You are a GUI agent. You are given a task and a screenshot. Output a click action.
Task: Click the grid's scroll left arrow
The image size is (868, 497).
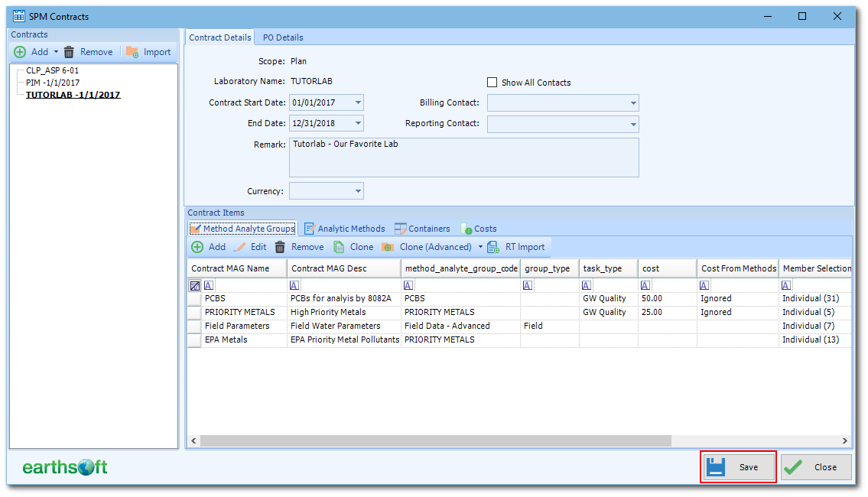tap(193, 440)
